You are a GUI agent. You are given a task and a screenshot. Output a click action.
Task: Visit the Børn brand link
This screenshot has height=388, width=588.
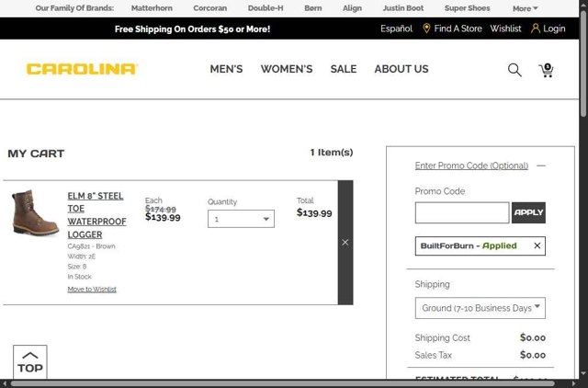click(x=313, y=8)
